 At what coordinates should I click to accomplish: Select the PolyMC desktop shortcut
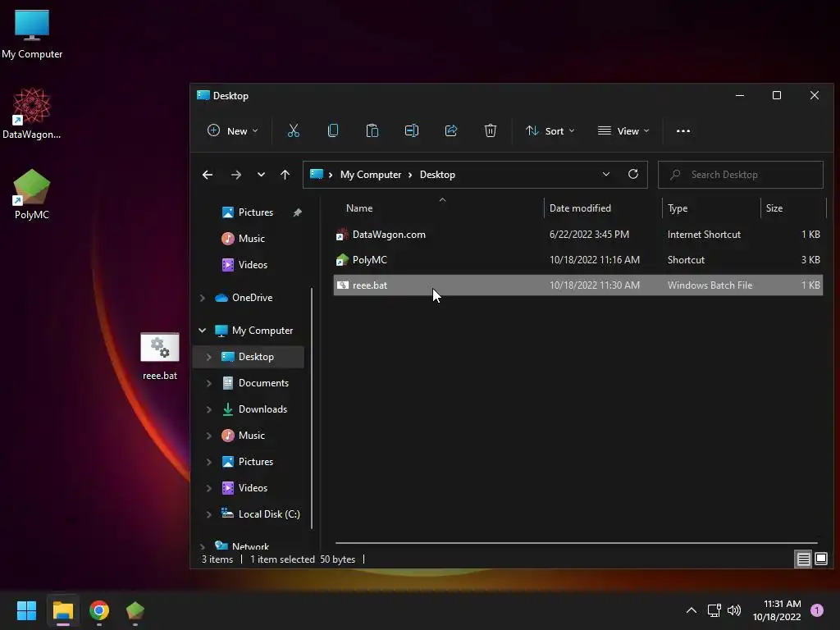[x=32, y=194]
